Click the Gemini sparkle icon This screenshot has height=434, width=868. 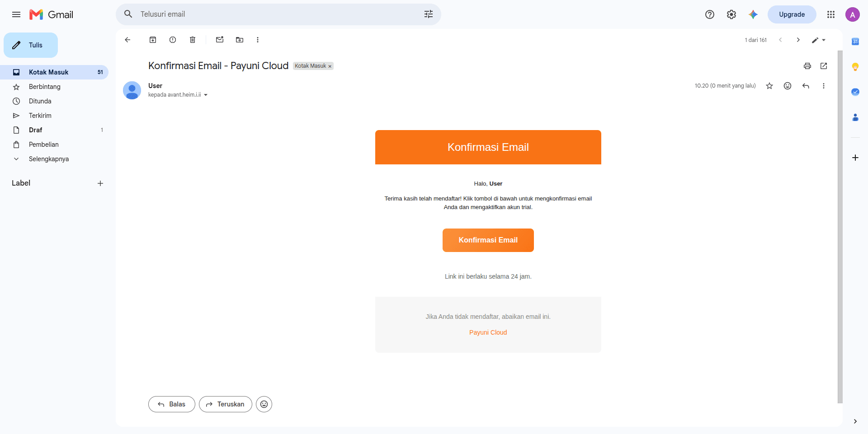coord(753,14)
